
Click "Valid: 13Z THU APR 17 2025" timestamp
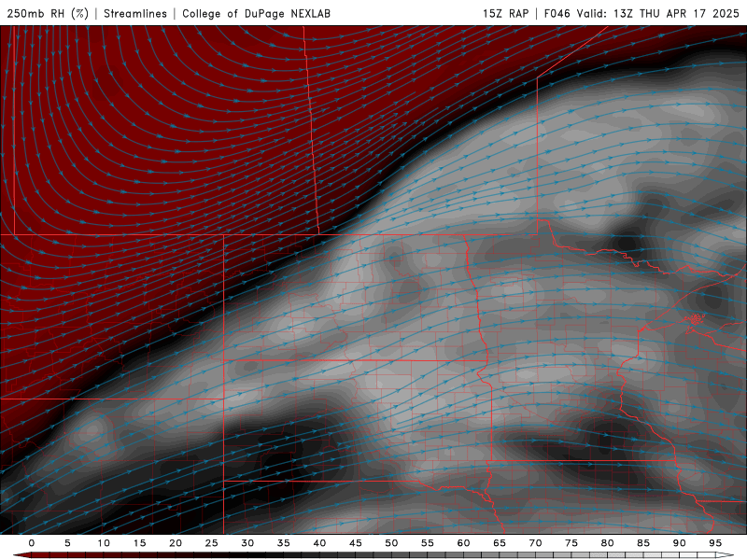point(658,13)
